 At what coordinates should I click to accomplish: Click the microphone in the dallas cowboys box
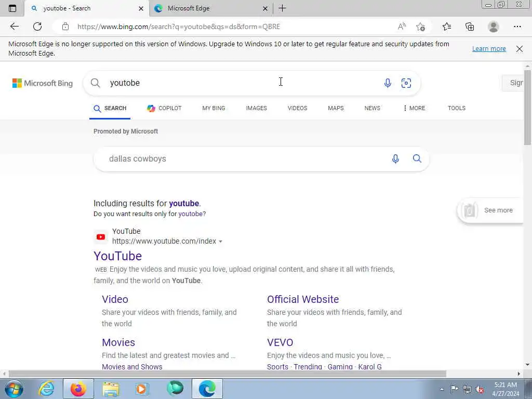(x=395, y=159)
